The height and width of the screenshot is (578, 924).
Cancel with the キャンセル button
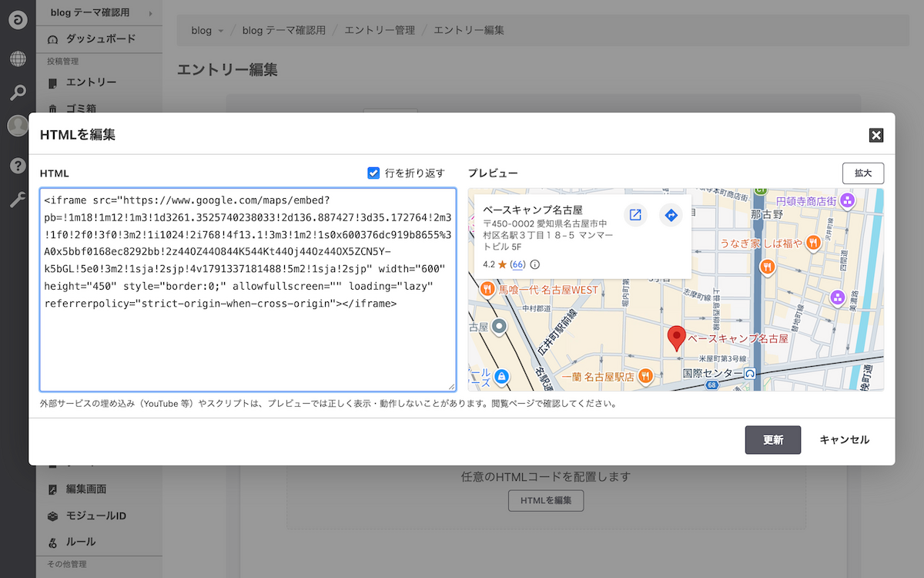(844, 440)
